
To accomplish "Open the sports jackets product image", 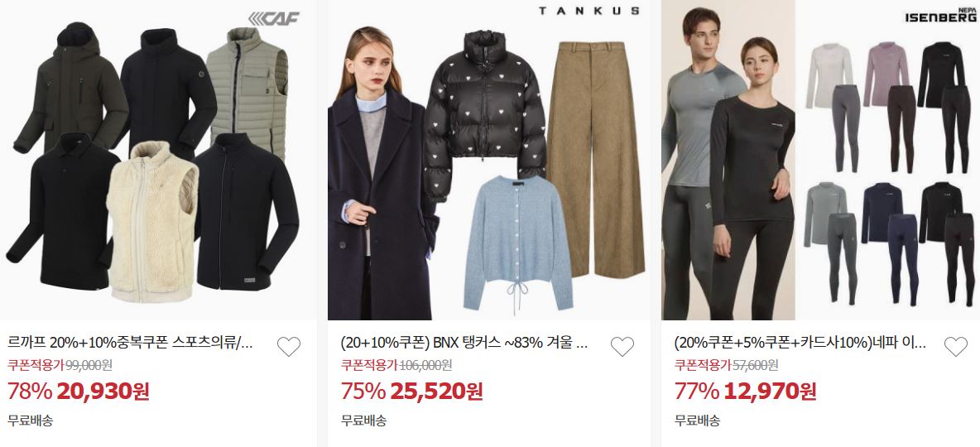I will [x=159, y=160].
